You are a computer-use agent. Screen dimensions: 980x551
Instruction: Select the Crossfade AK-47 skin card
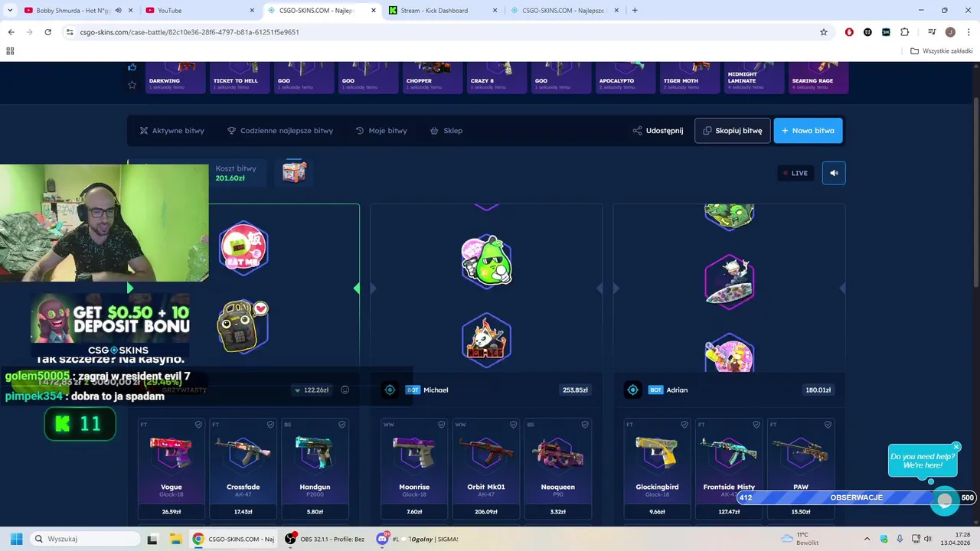(x=243, y=468)
